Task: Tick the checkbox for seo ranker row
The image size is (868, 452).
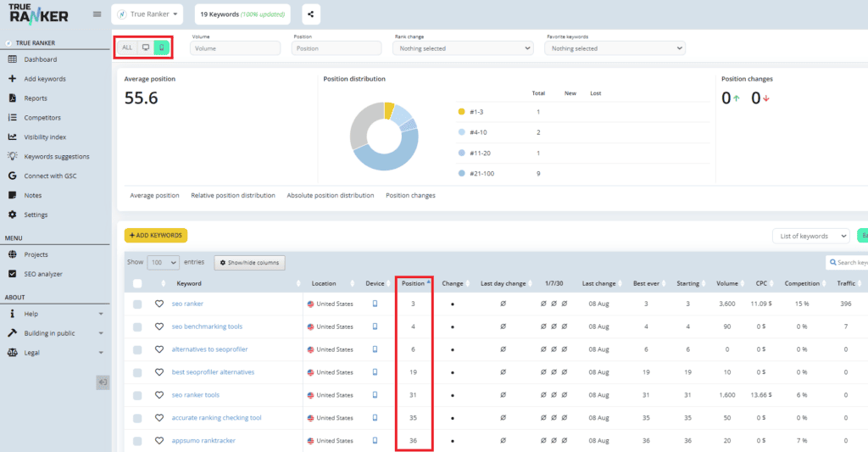Action: click(137, 304)
